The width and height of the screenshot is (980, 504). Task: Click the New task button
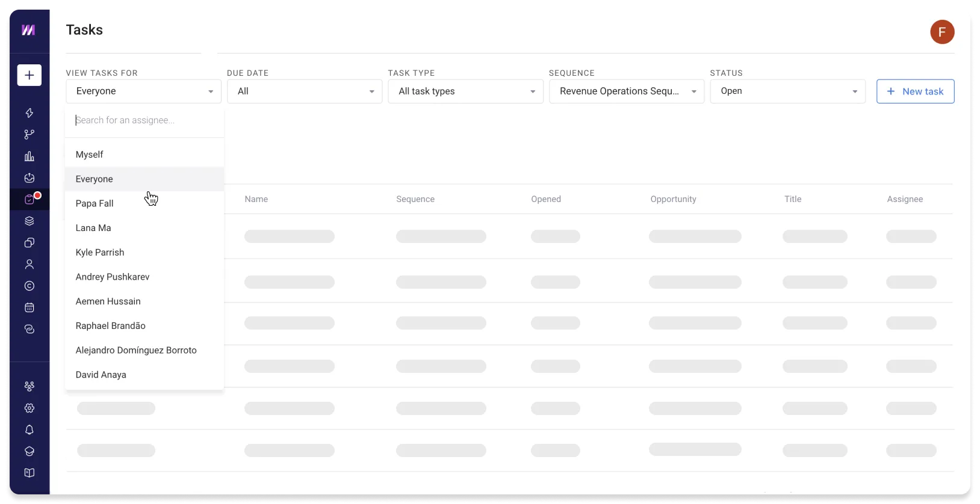(915, 91)
